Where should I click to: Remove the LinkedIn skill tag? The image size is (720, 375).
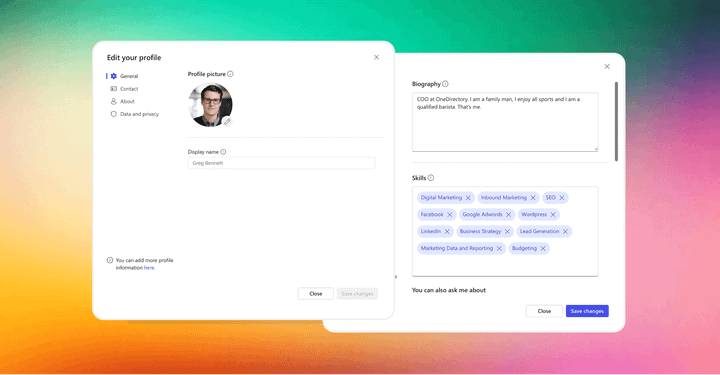coord(447,232)
